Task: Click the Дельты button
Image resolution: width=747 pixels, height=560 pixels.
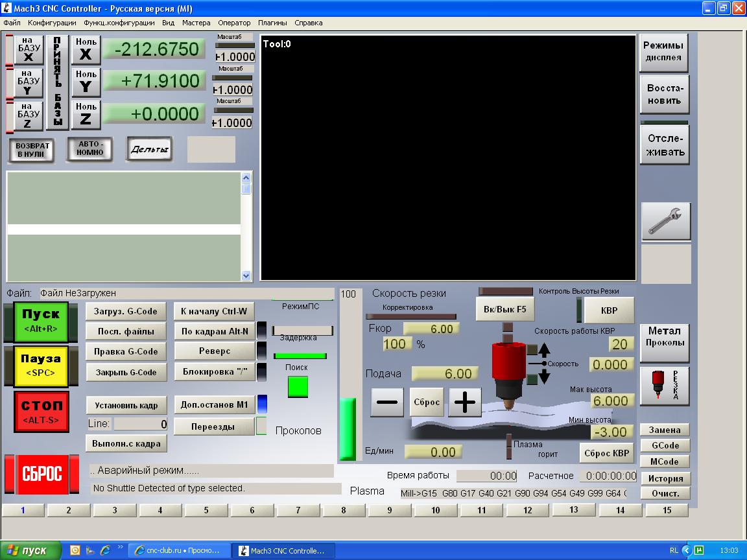Action: pos(149,149)
